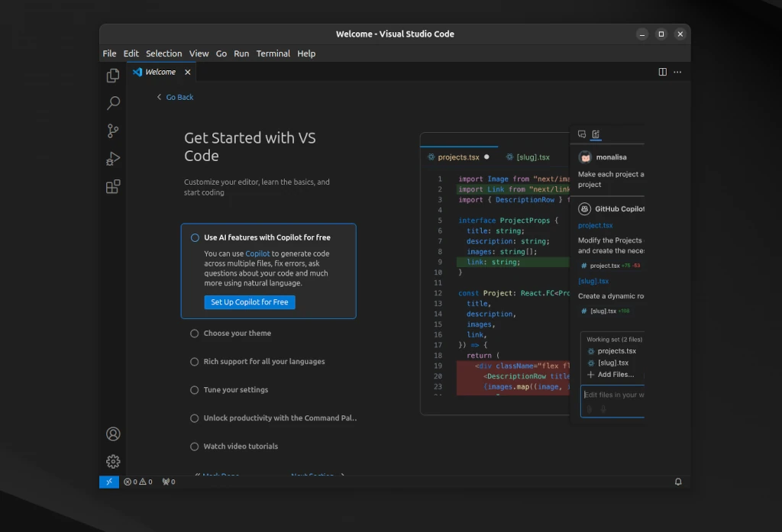Mark 'Use AI features with Copilot' step done
This screenshot has height=532, width=782.
(195, 238)
